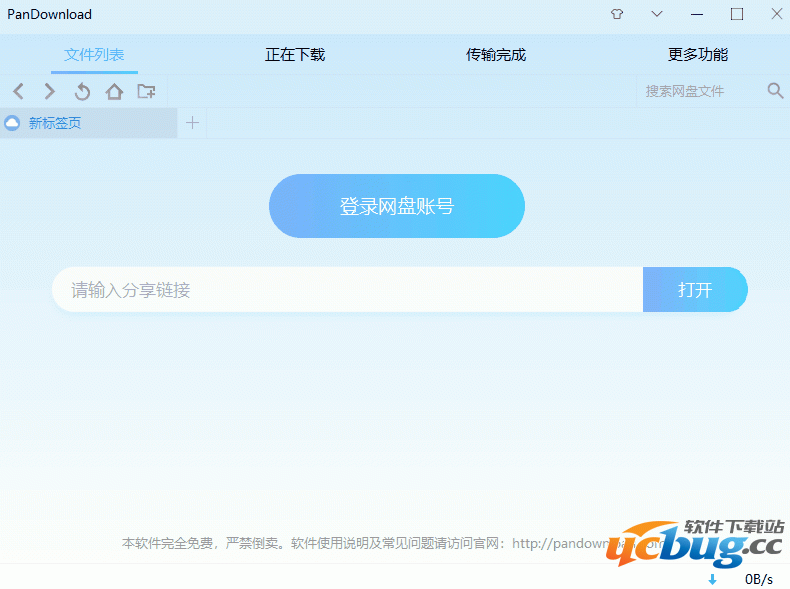Open the 正在下载 tab
The image size is (790, 589).
tap(295, 55)
